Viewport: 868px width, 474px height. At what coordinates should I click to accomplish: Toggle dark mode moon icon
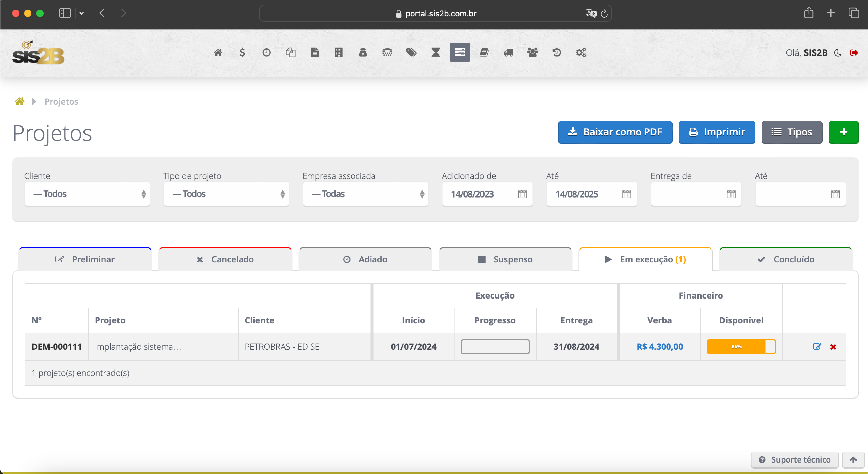[x=838, y=53]
